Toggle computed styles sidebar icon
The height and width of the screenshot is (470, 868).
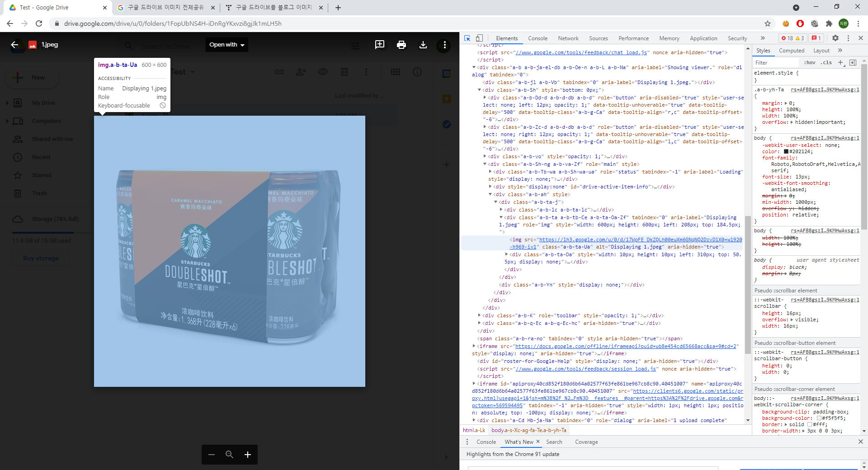pyautogui.click(x=853, y=63)
